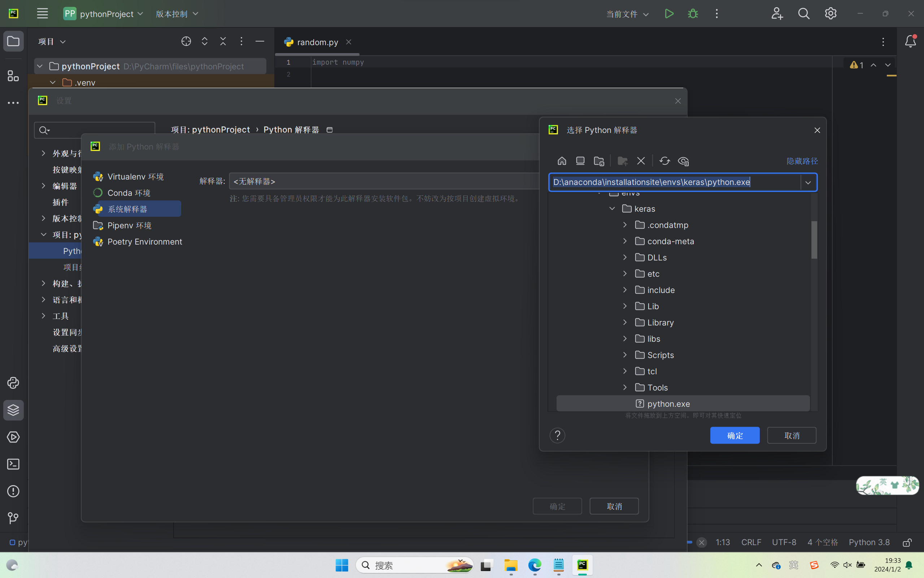Image resolution: width=924 pixels, height=578 pixels.
Task: Click the Python Console tool icon
Action: pos(13,383)
